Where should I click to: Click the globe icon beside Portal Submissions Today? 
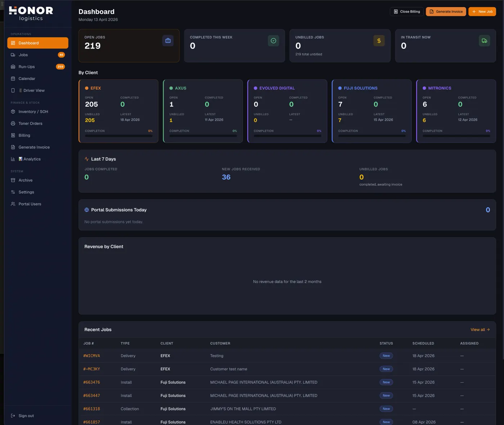coord(87,210)
